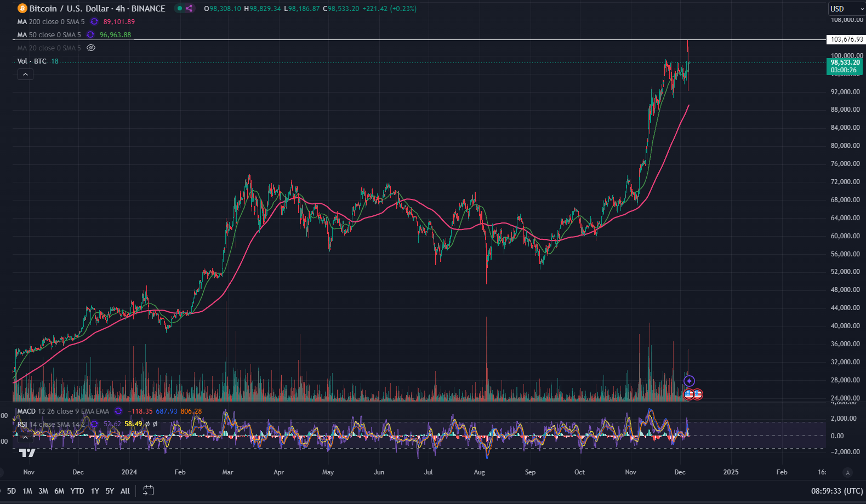Select the MA 20 close 0 SMA 5 legend
The height and width of the screenshot is (504, 866).
pos(49,48)
